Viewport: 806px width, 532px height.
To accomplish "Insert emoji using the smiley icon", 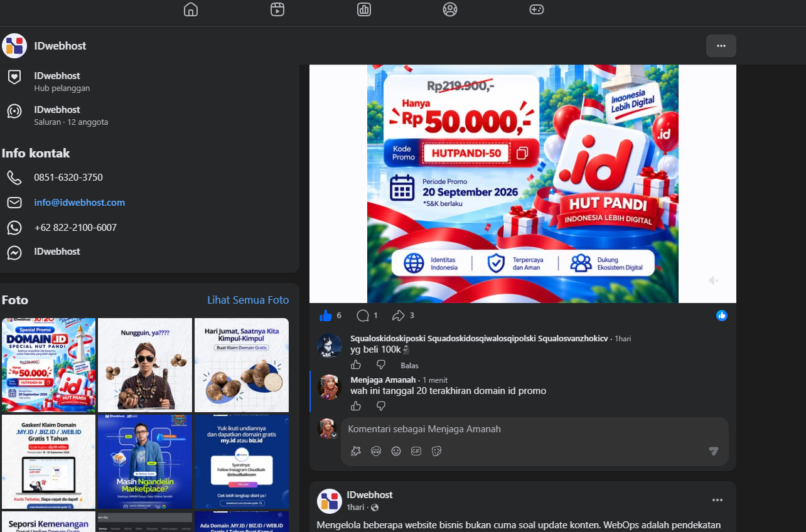I will [396, 451].
